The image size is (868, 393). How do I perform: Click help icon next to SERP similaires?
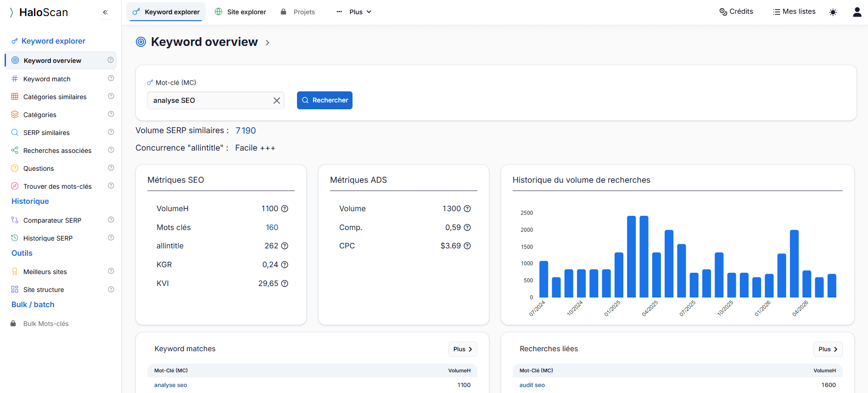click(x=111, y=132)
